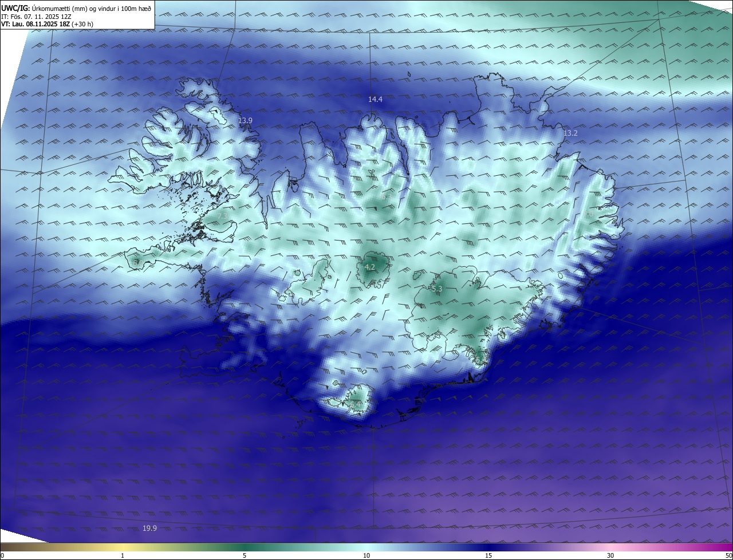The height and width of the screenshot is (560, 733).
Task: Click the 4.2 value label on the map
Action: pos(370,267)
